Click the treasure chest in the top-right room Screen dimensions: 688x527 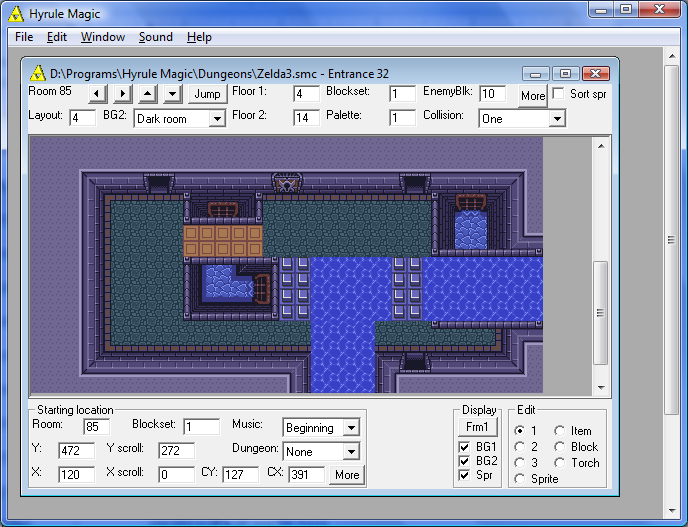471,202
